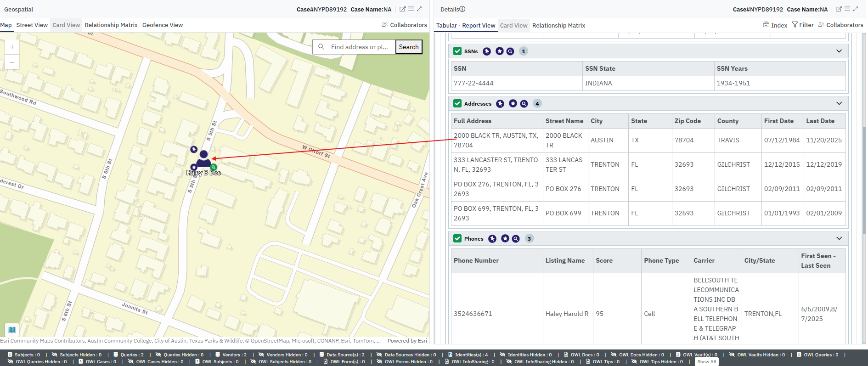This screenshot has width=868, height=366.
Task: Zoom out on the map
Action: (12, 62)
